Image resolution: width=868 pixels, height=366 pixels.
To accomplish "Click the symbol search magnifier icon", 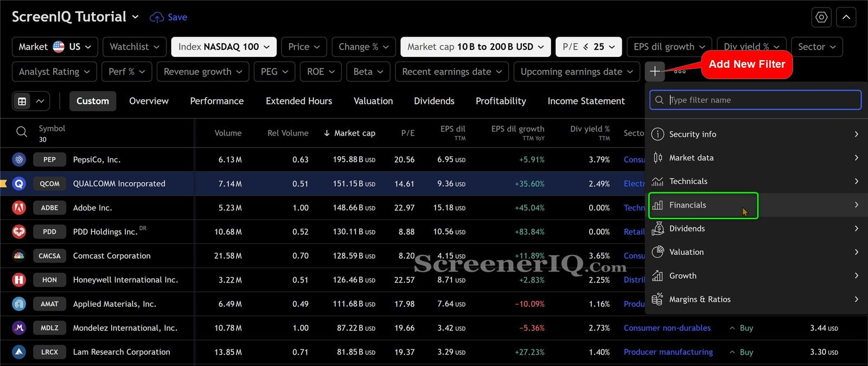I will coord(21,132).
